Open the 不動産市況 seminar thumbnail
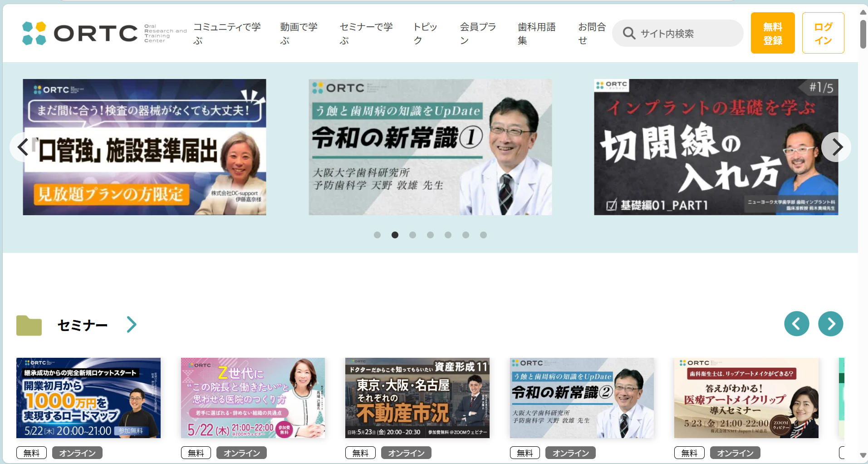This screenshot has height=464, width=868. (x=417, y=398)
